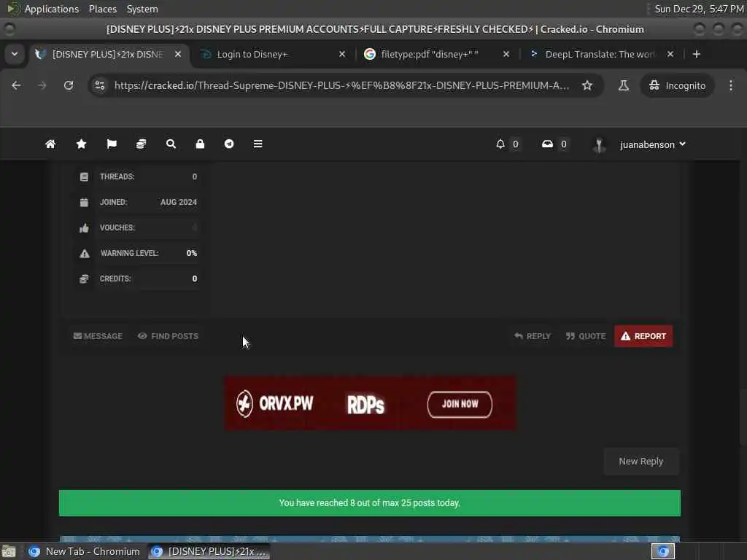Click the star favorites icon in navbar
747x560 pixels.
(82, 144)
